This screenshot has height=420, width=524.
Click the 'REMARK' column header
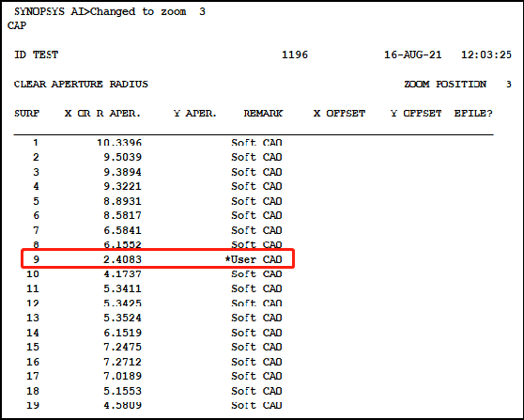[263, 114]
